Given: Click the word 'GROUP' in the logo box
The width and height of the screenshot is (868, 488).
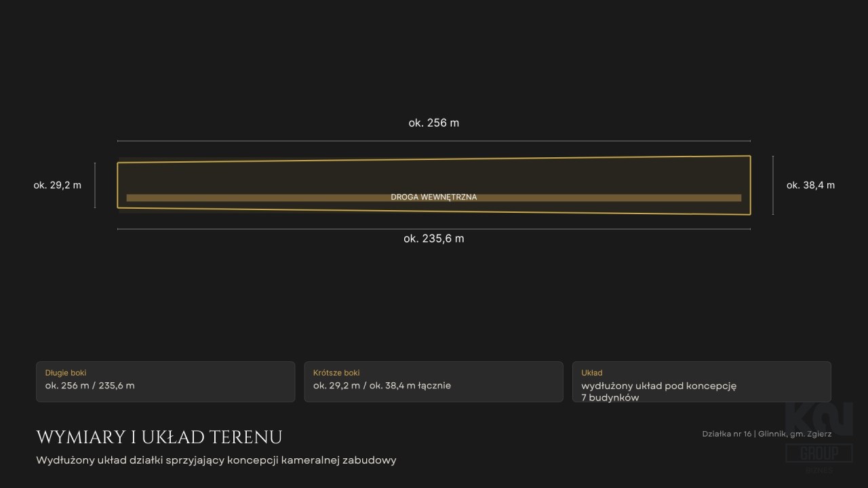Looking at the screenshot, I should point(819,453).
